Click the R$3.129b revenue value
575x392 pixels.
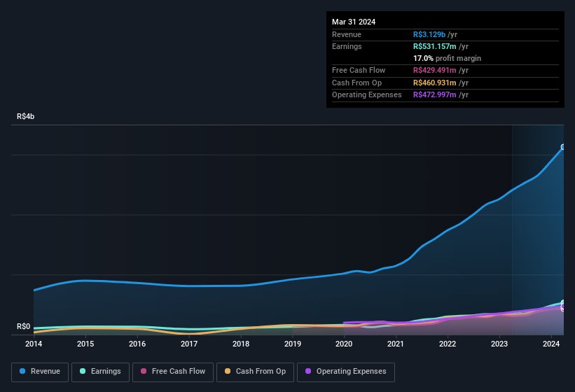(x=429, y=34)
